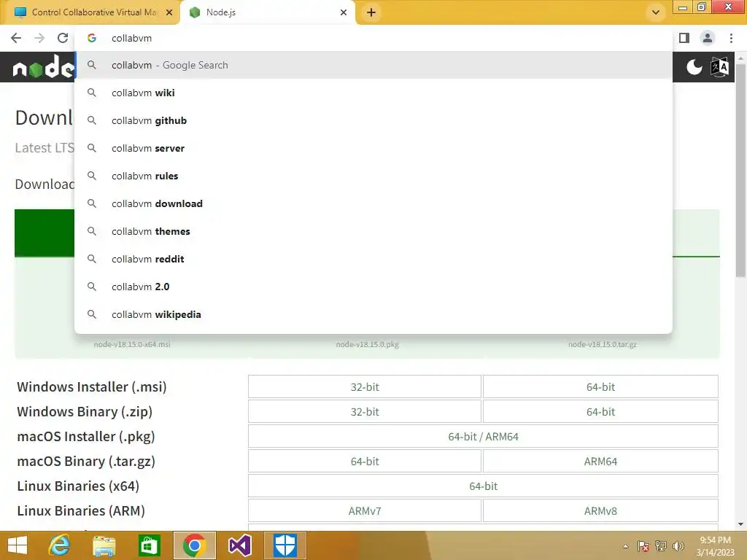The image size is (747, 560).
Task: Close the Control Collaborative Virtual Machine tab
Action: (x=169, y=12)
